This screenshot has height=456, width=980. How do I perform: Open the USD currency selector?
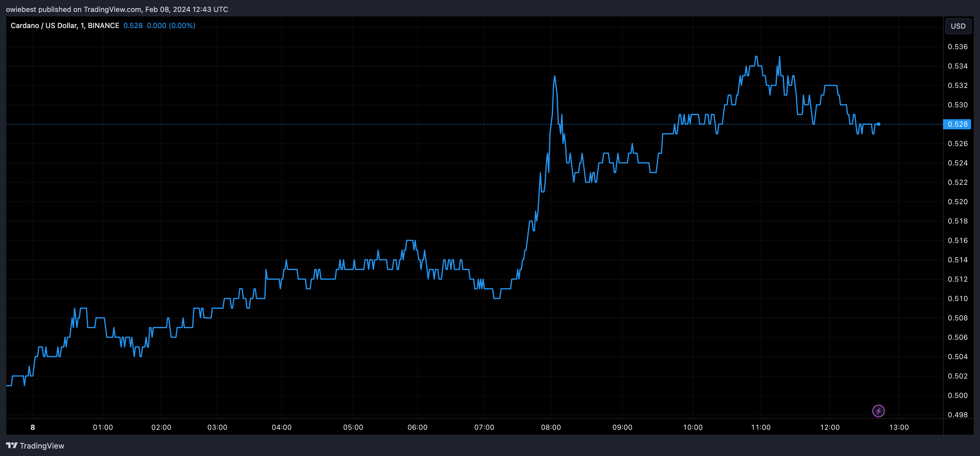tap(958, 26)
